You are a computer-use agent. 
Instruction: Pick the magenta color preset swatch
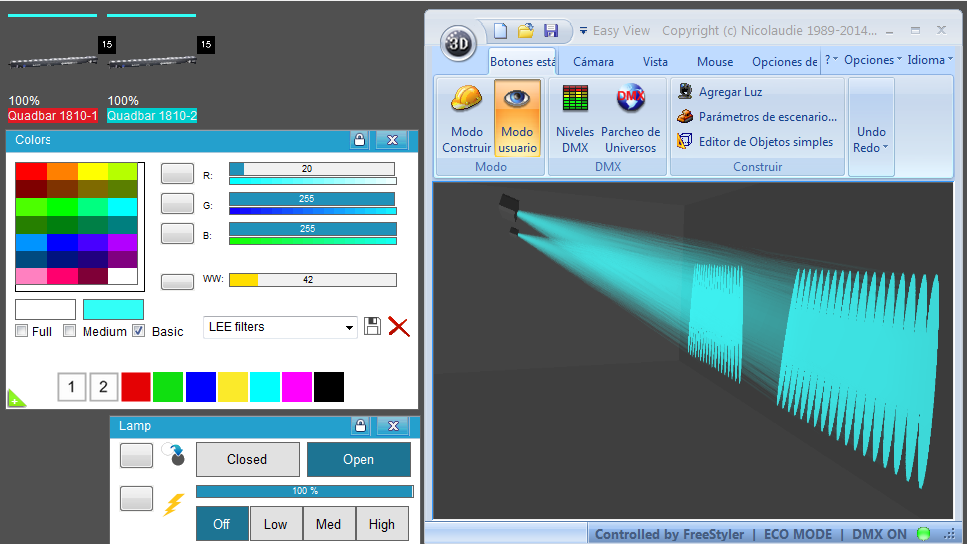point(297,387)
